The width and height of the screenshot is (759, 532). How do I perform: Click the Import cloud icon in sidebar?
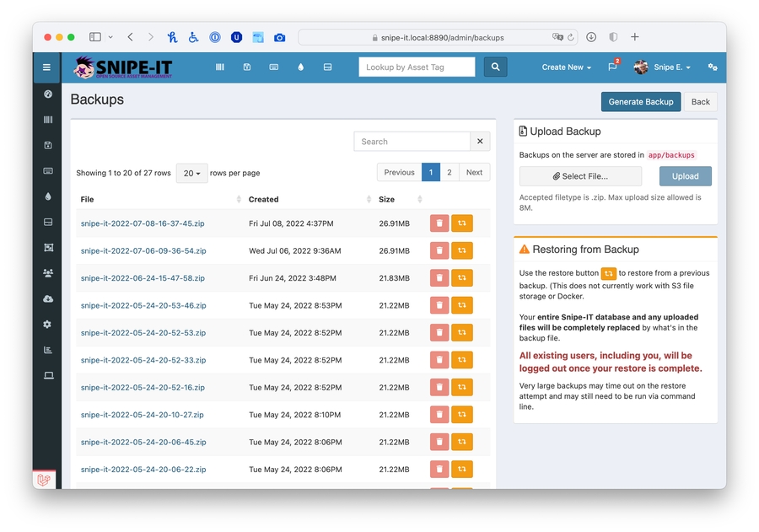48,299
